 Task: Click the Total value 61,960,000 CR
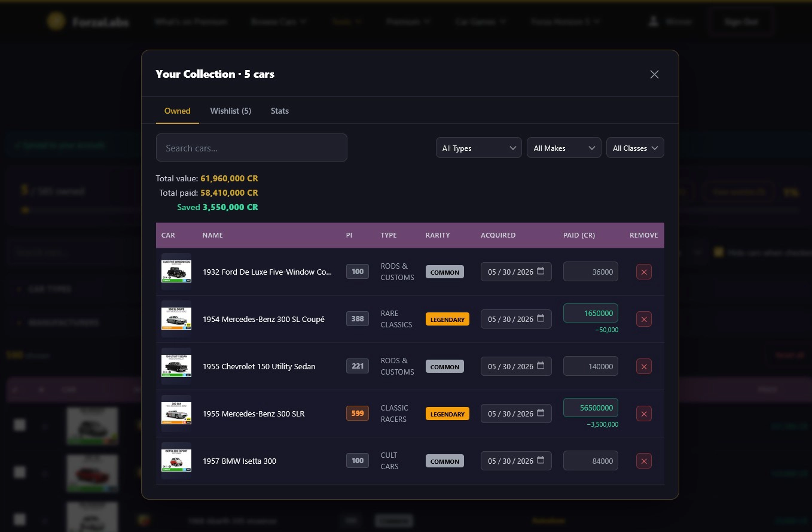pos(230,178)
